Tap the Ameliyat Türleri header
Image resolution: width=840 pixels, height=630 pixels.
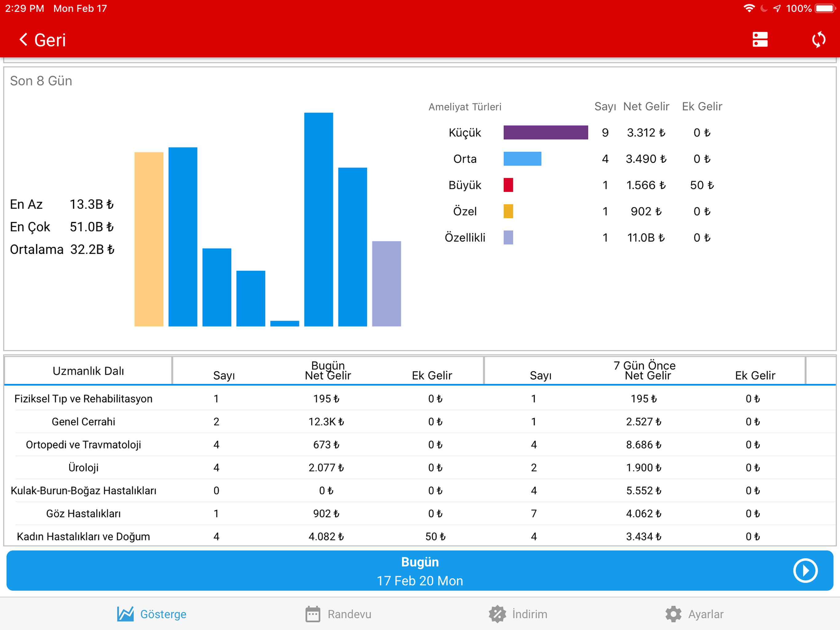[465, 107]
